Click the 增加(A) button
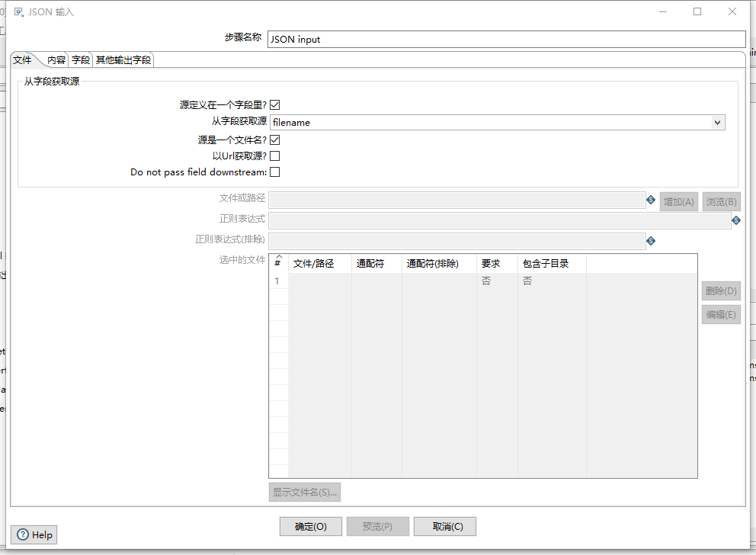 click(x=678, y=201)
